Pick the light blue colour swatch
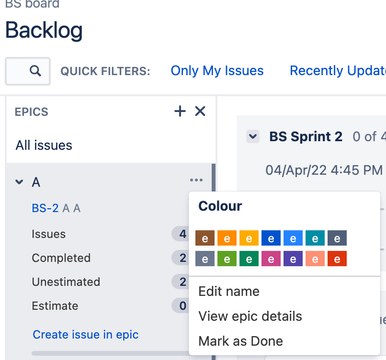 pyautogui.click(x=293, y=238)
